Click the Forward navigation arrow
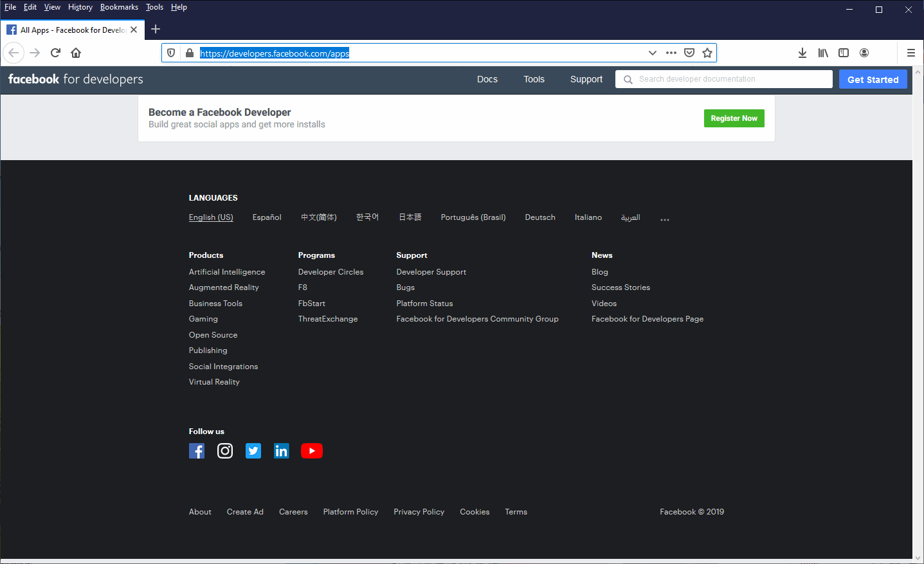This screenshot has width=924, height=564. click(x=35, y=53)
